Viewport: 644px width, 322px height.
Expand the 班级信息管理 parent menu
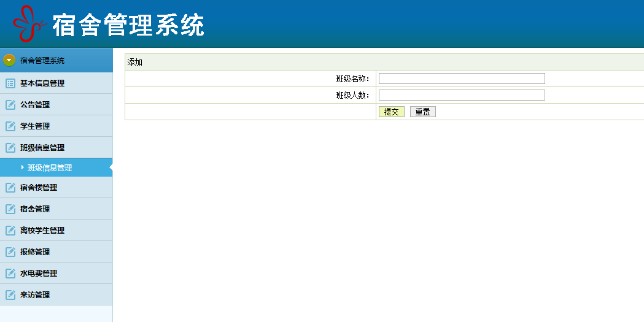pos(56,148)
